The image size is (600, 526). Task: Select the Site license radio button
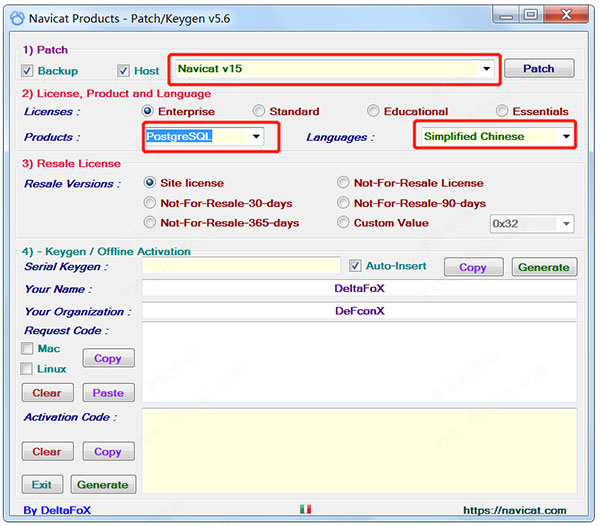coord(150,182)
